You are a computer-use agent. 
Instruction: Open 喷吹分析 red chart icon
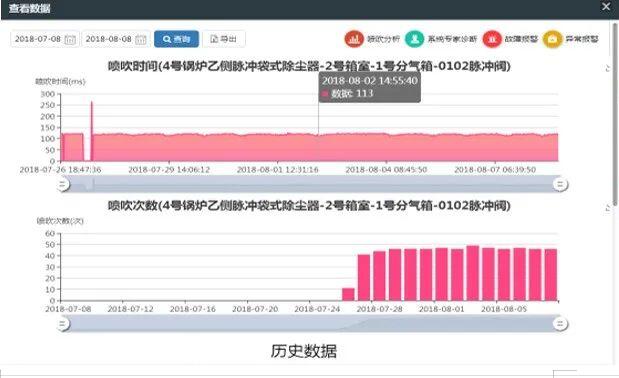(x=354, y=39)
